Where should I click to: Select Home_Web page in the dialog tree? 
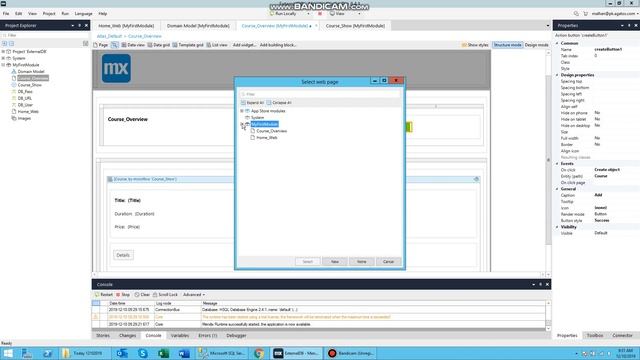[x=267, y=138]
